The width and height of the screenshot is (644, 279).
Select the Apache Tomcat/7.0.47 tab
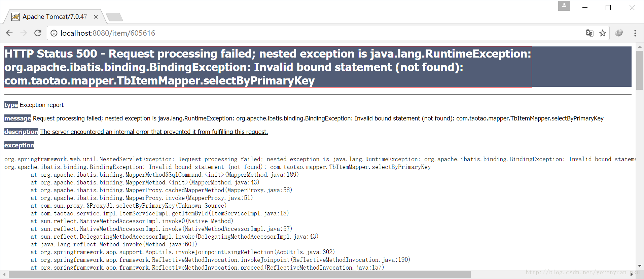[55, 17]
